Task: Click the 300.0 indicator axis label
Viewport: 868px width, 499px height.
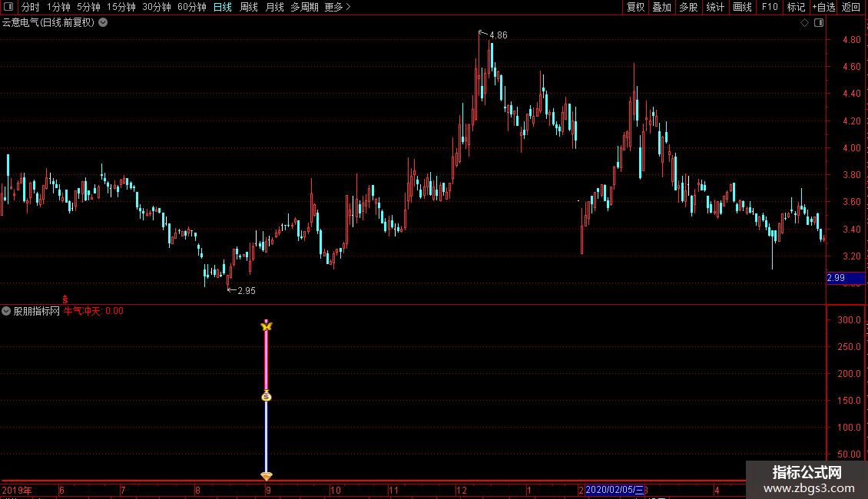Action: click(849, 320)
